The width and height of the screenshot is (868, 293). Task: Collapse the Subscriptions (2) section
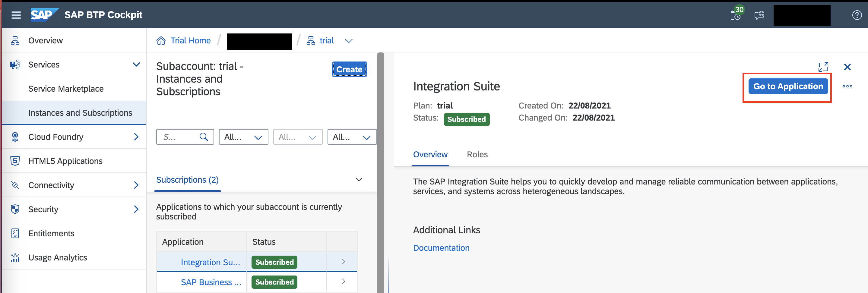click(x=359, y=179)
